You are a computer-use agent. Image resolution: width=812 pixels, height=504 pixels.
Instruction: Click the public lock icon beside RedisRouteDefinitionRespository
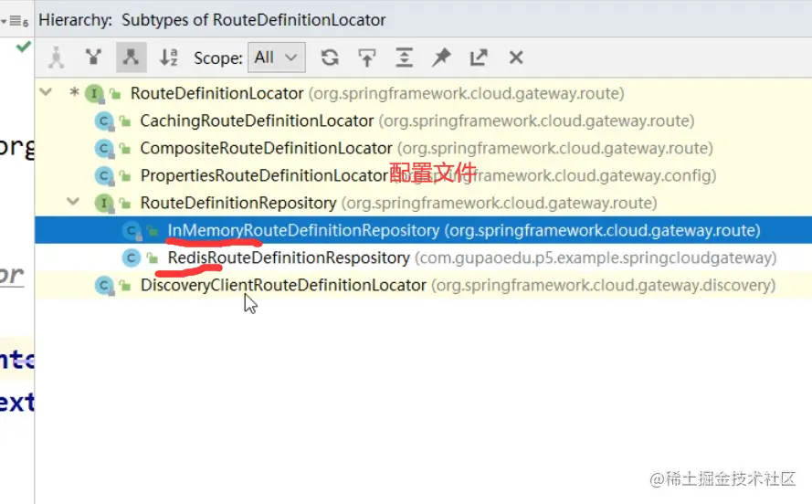[x=153, y=258]
